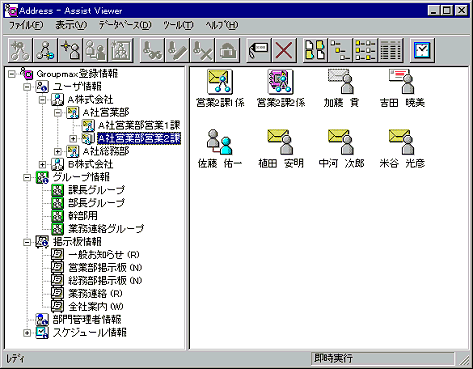This screenshot has width=473, height=369.
Task: Select 営業部掲示板 (N) bulletin board
Action: pyautogui.click(x=105, y=268)
